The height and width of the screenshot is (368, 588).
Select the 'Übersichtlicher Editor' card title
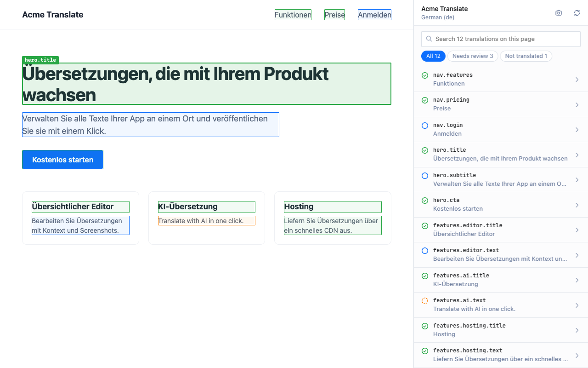pyautogui.click(x=80, y=207)
